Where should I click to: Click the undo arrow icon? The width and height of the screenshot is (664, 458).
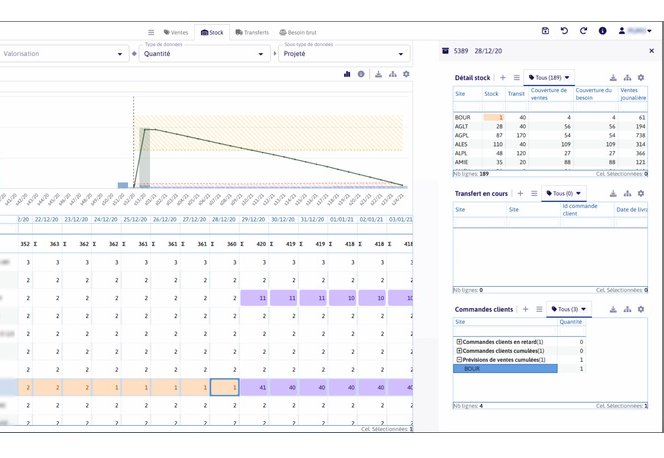point(564,31)
